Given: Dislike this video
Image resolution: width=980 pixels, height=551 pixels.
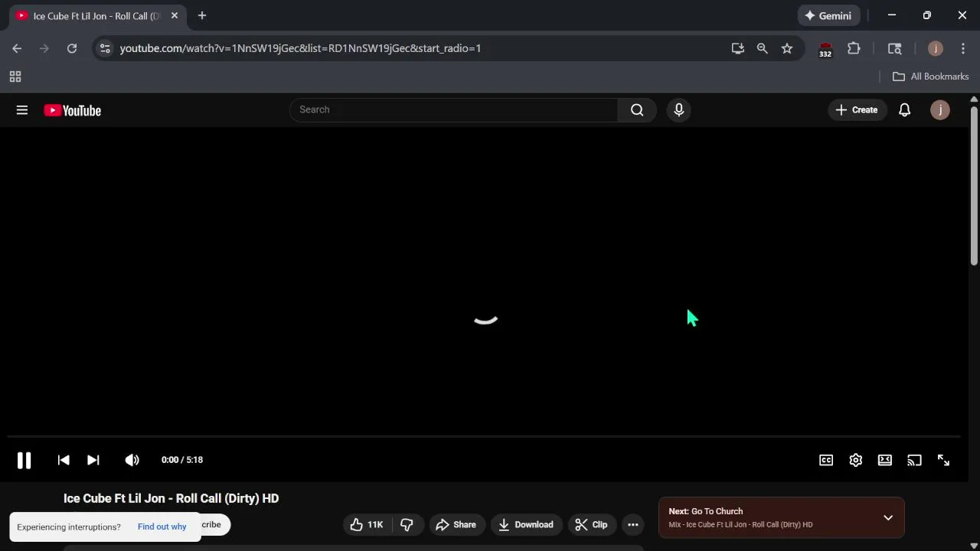Looking at the screenshot, I should point(407,524).
